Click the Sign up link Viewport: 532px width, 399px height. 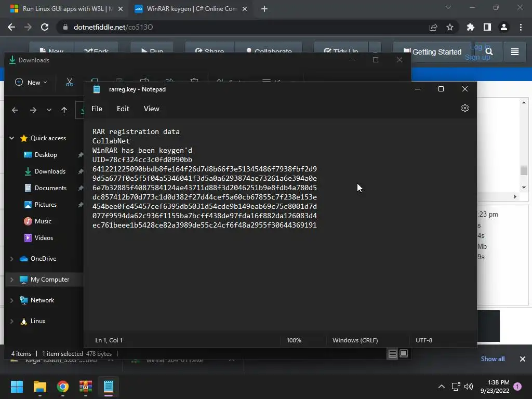coord(477,57)
